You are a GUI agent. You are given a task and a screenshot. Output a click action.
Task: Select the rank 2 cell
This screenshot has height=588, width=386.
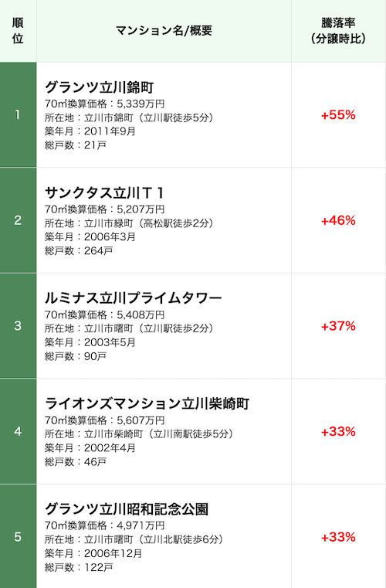click(18, 220)
